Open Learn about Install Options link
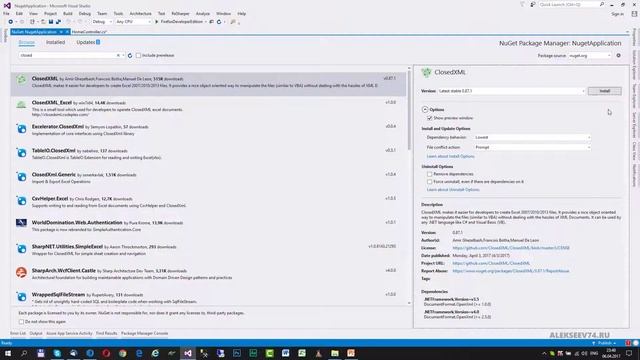This screenshot has height=360, width=640. 451,156
